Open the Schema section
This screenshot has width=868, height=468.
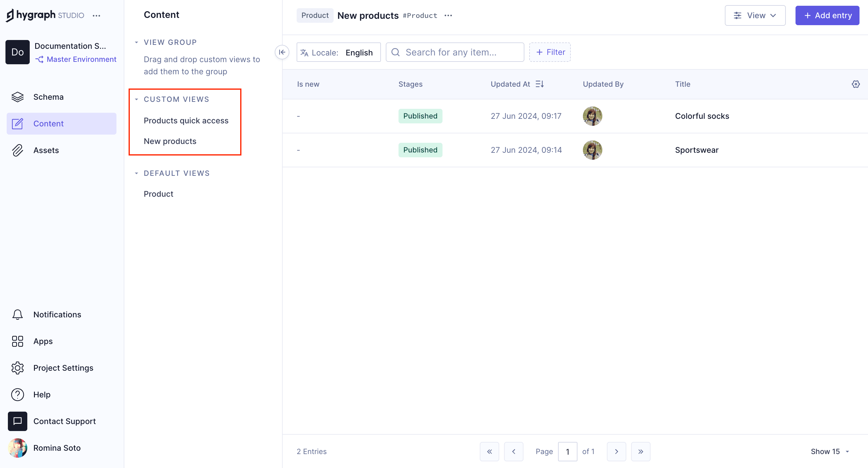[48, 97]
